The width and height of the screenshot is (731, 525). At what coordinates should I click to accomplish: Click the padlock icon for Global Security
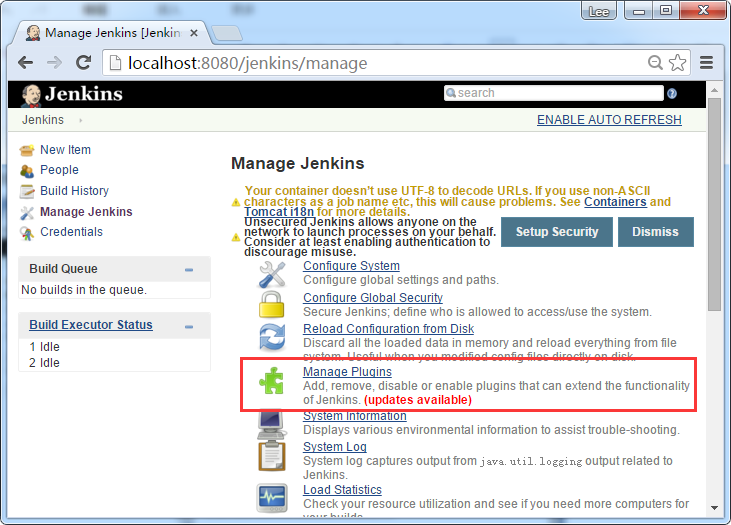(x=272, y=304)
